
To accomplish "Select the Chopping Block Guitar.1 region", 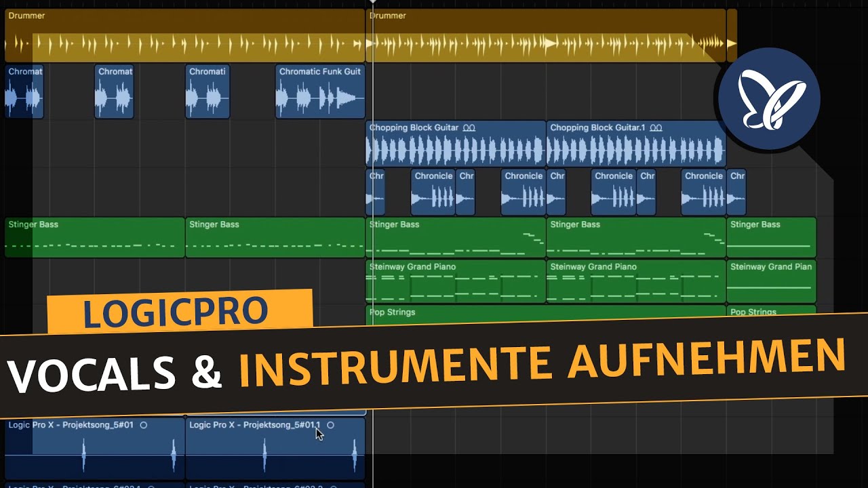I will [636, 144].
